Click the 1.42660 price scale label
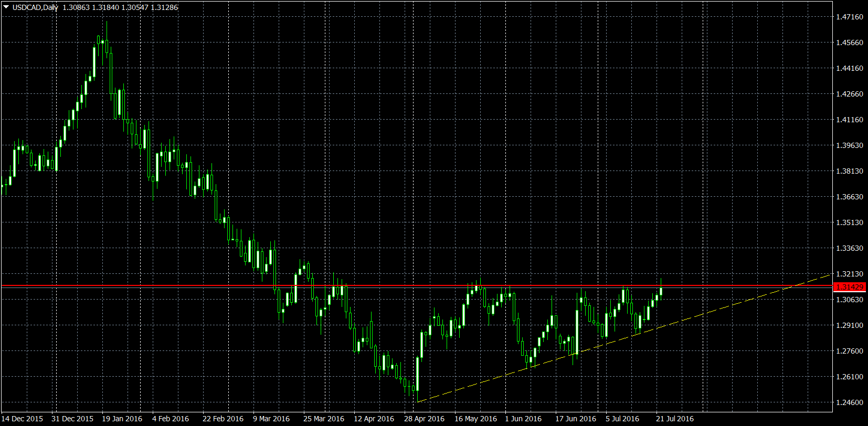The height and width of the screenshot is (426, 868). point(849,94)
